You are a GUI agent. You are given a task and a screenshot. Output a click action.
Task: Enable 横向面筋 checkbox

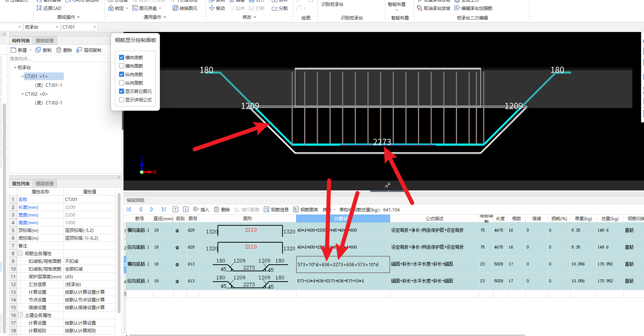[x=122, y=66]
